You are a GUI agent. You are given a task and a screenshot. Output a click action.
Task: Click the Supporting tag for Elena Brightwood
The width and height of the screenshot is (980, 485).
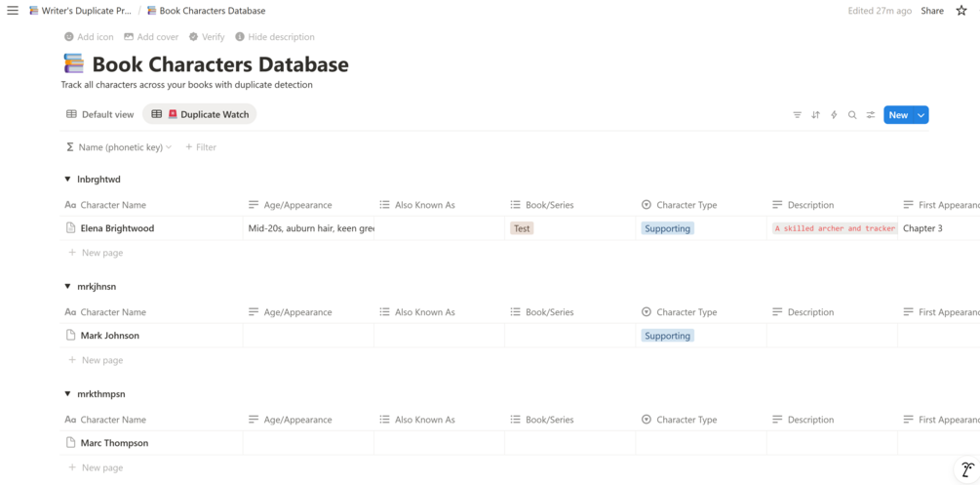pyautogui.click(x=667, y=228)
